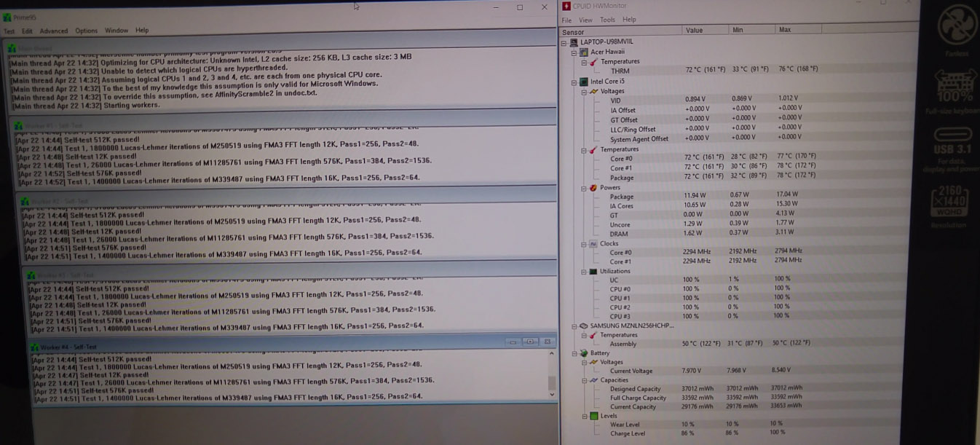Open the Options menu in Prime95
The width and height of the screenshot is (980, 445).
click(x=86, y=31)
